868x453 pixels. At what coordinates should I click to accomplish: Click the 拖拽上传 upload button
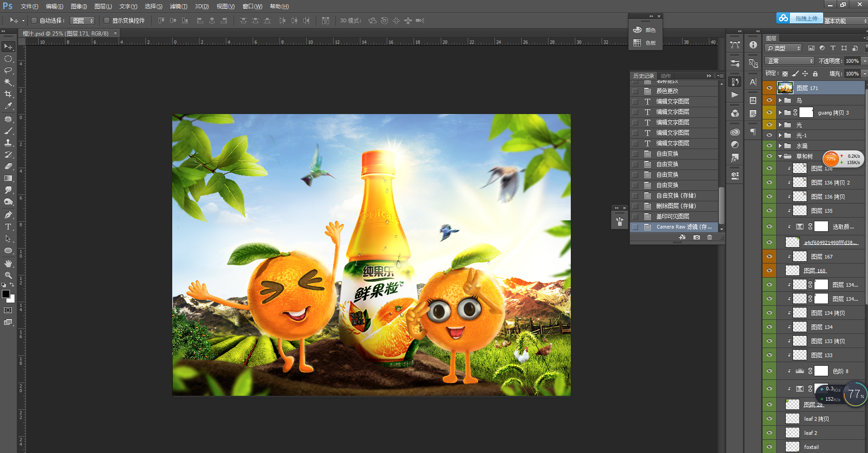point(806,18)
